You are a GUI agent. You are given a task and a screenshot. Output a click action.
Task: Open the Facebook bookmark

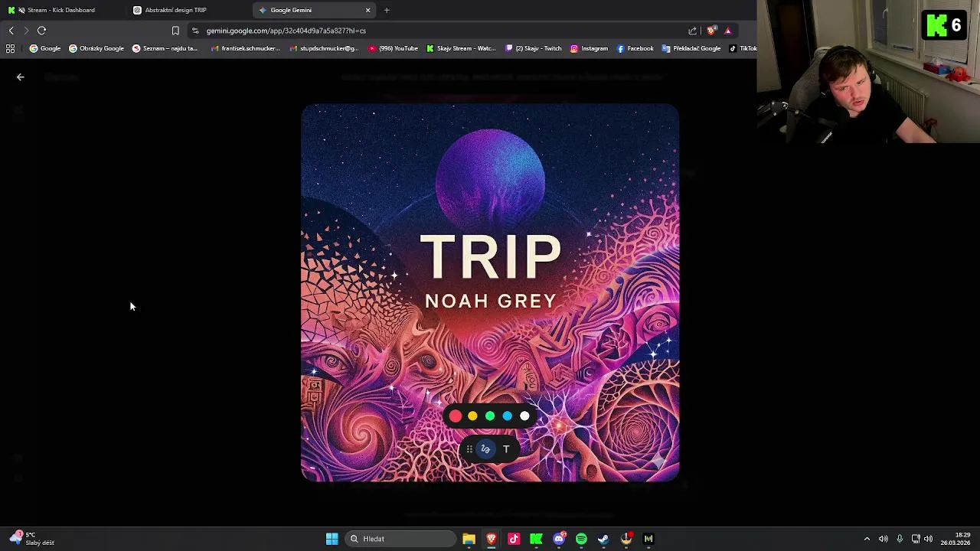coord(635,48)
